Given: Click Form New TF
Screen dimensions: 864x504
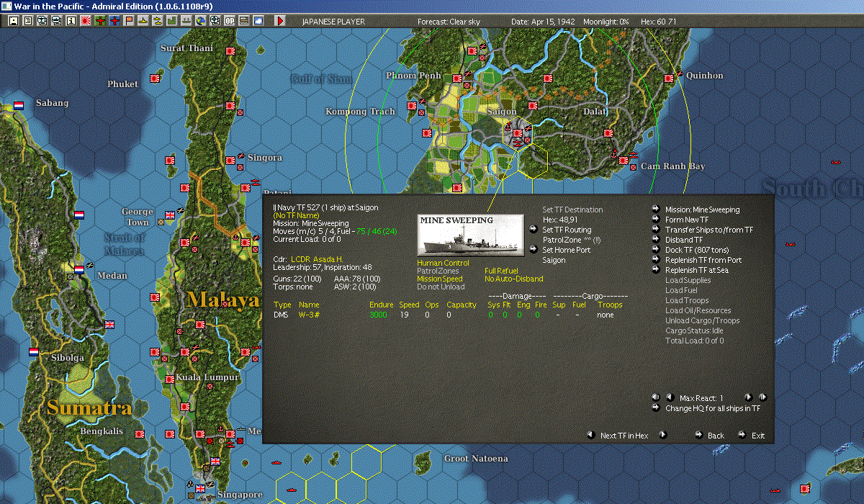Looking at the screenshot, I should [x=686, y=220].
